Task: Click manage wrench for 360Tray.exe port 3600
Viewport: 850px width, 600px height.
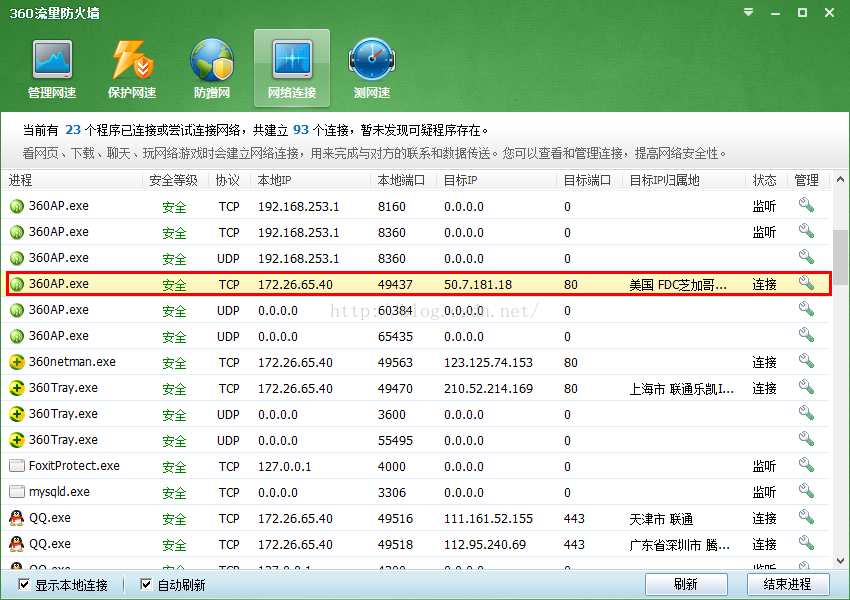Action: click(x=806, y=414)
